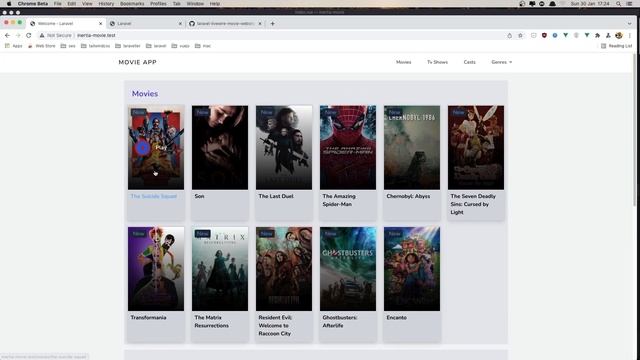
Task: Click the notification bell in the menu bar
Action: point(552,4)
